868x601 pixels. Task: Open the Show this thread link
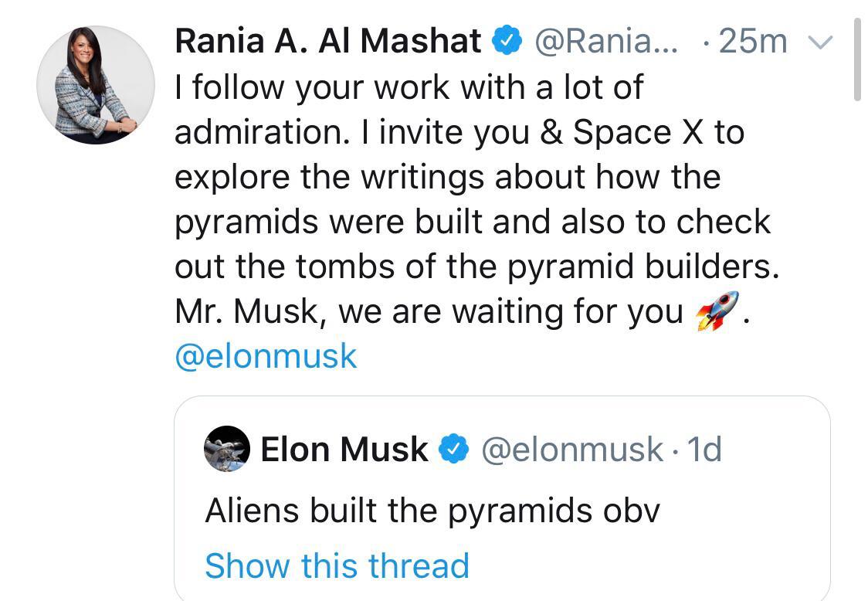tap(337, 565)
